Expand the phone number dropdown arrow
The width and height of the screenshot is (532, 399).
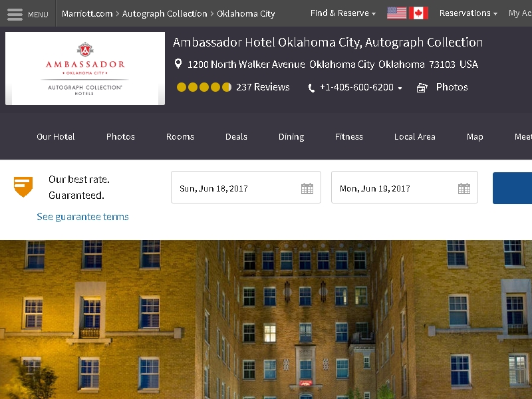pyautogui.click(x=400, y=88)
